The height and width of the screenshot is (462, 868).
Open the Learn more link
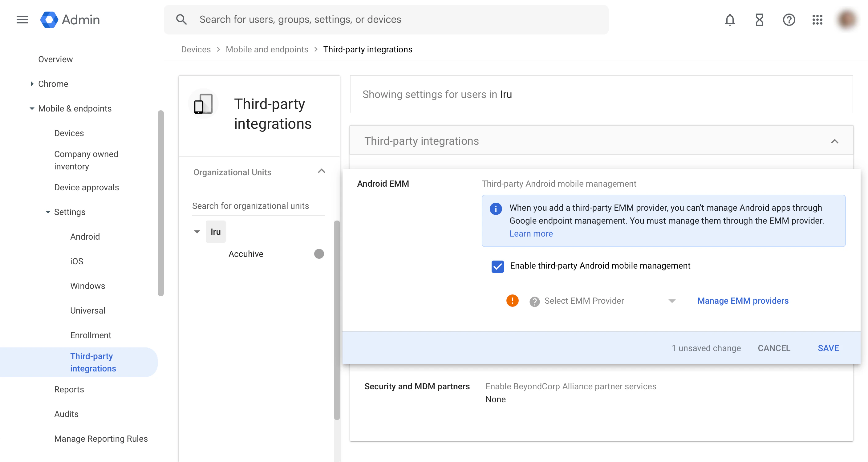click(531, 233)
